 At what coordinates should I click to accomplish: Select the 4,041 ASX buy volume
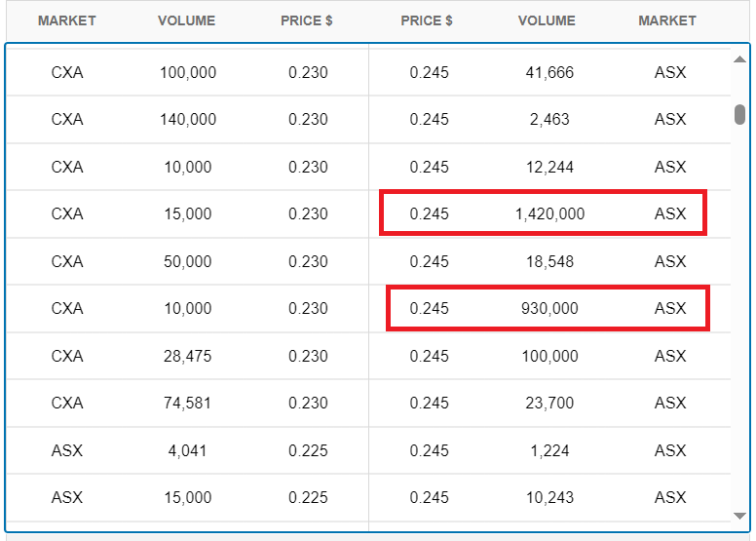[x=187, y=450]
